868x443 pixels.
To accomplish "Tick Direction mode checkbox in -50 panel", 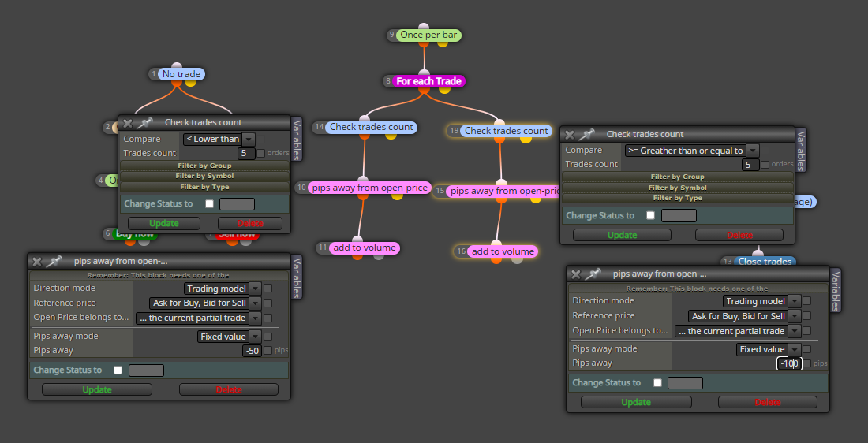I will point(268,289).
